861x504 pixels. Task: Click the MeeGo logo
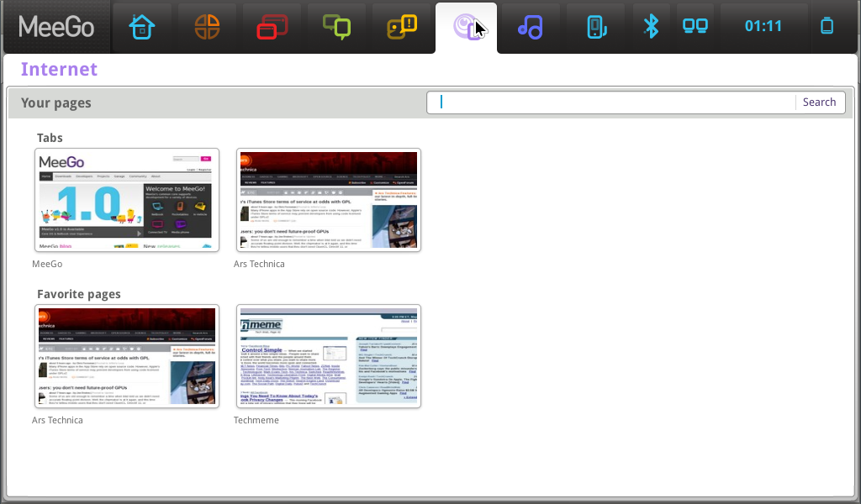click(x=56, y=26)
